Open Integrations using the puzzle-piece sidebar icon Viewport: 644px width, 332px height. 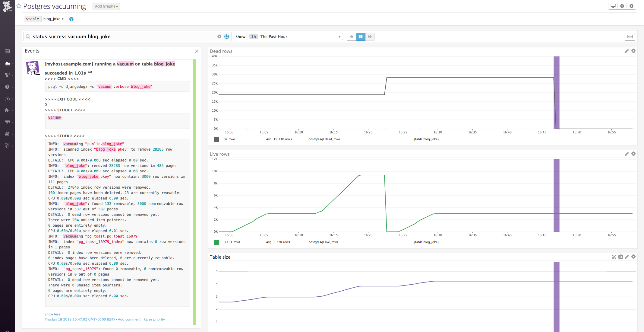[x=8, y=110]
